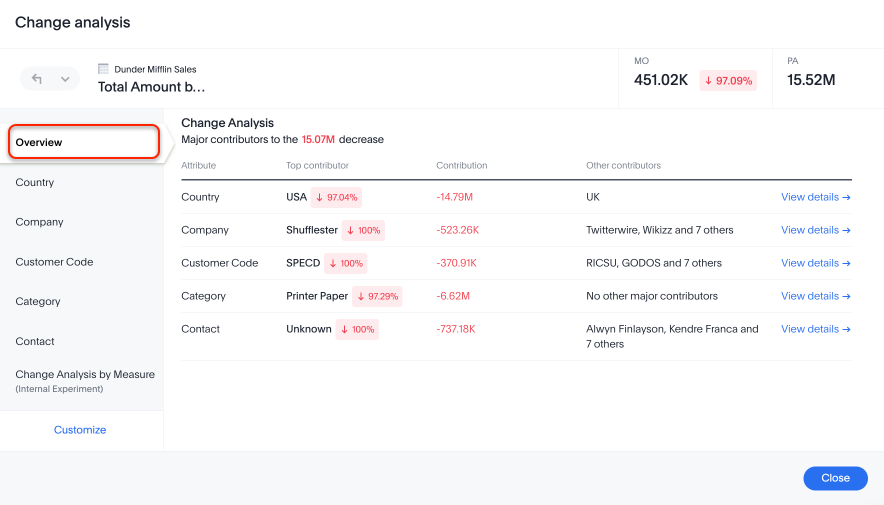Image resolution: width=884 pixels, height=505 pixels.
Task: Click the Customize link
Action: coord(80,430)
